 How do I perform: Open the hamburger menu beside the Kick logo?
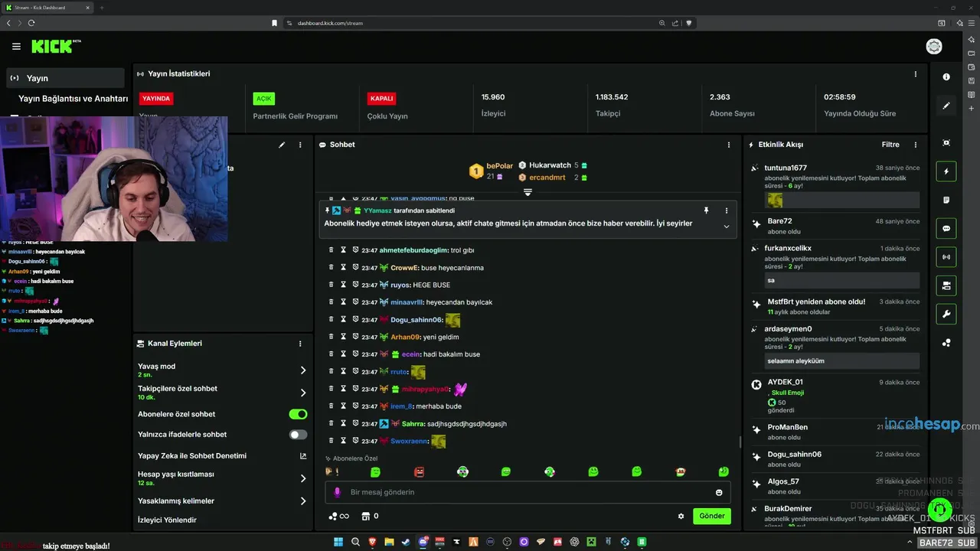pos(16,47)
